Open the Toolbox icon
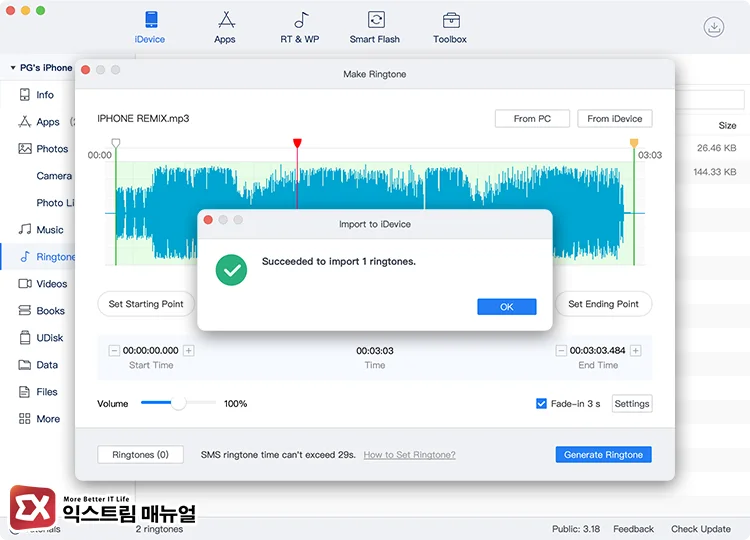Image resolution: width=750 pixels, height=540 pixels. (450, 21)
